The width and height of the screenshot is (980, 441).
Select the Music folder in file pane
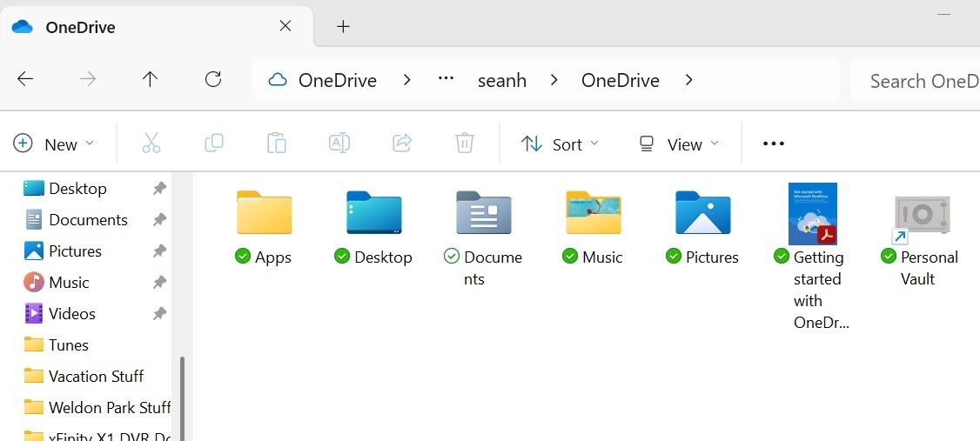[x=594, y=212]
